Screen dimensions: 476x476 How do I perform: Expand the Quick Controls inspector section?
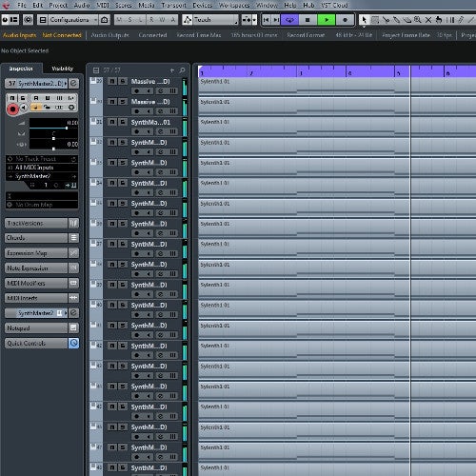[x=36, y=343]
